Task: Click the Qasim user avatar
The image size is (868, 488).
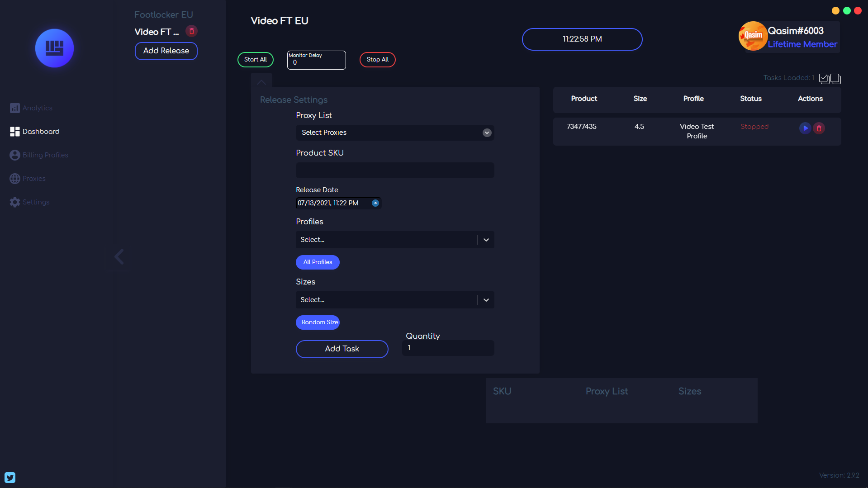Action: (753, 36)
